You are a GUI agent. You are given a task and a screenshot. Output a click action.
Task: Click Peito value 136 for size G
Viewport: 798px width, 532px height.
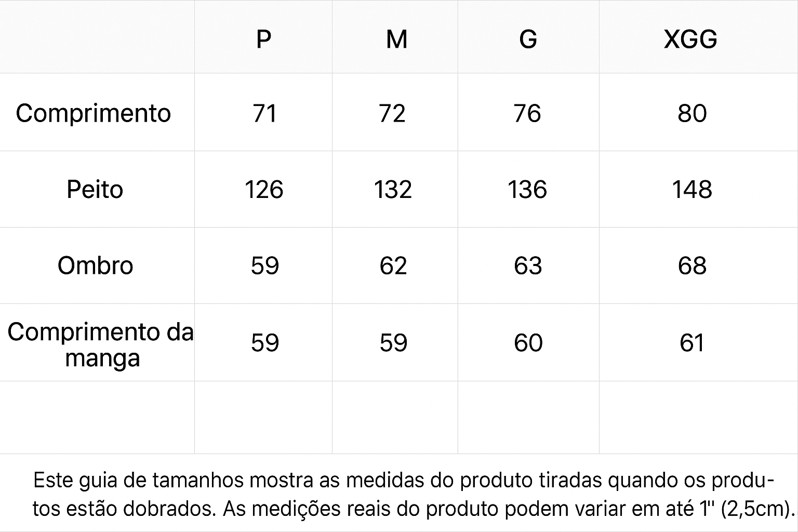[527, 189]
